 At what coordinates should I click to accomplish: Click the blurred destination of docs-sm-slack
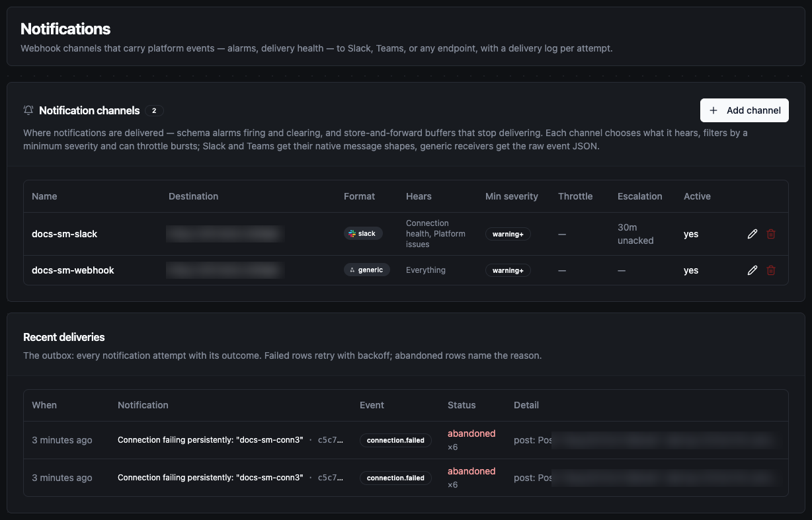click(225, 234)
